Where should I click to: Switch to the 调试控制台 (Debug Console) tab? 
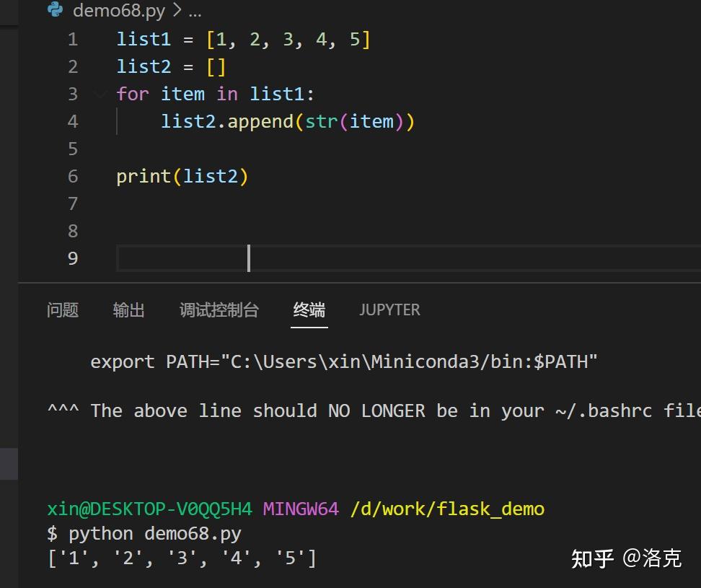point(219,310)
